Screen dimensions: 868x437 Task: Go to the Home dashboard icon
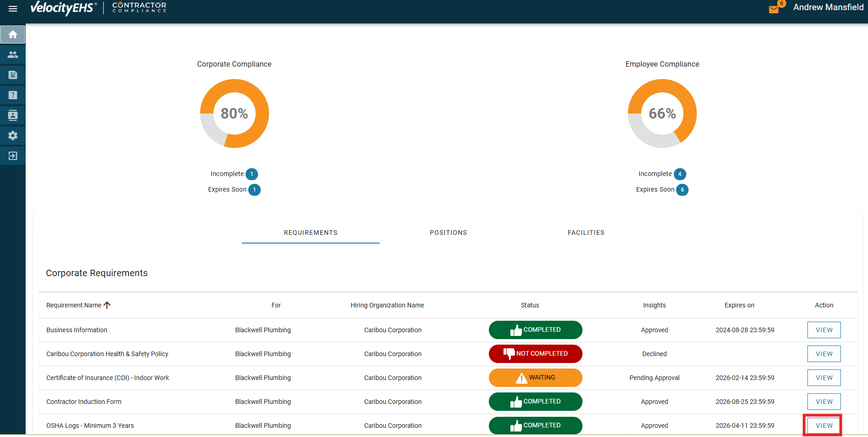[x=13, y=34]
